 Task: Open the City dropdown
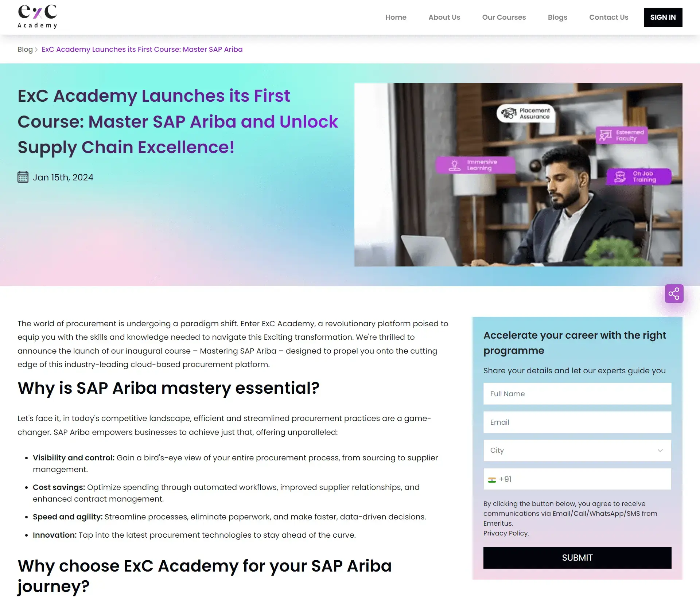pyautogui.click(x=577, y=451)
